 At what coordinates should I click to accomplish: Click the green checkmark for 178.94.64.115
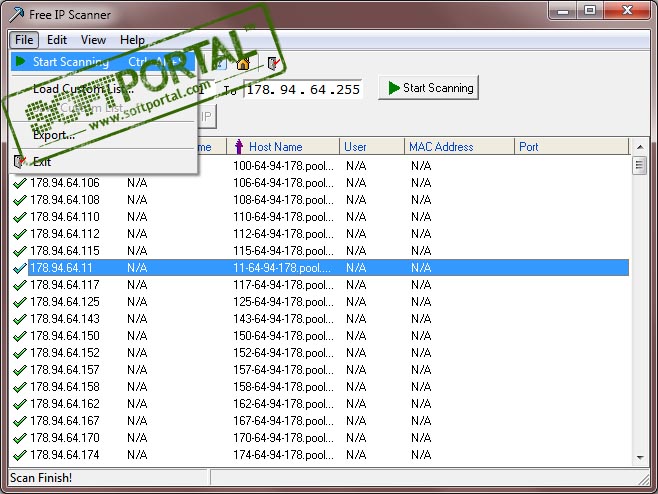point(20,251)
